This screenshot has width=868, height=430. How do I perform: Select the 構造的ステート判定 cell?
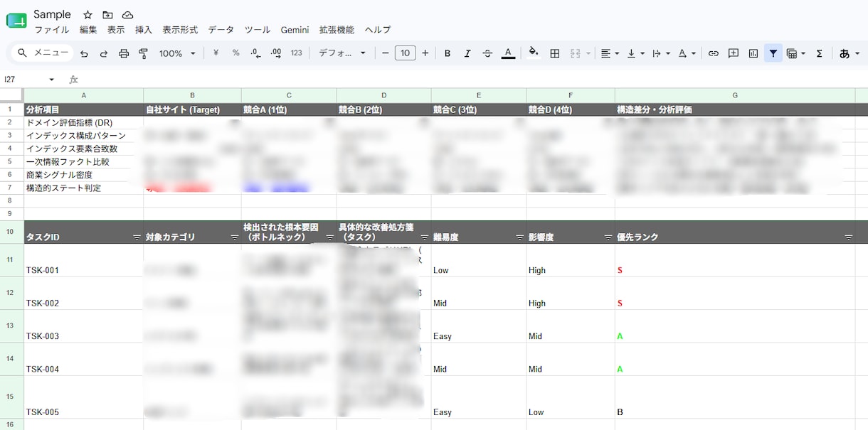84,188
